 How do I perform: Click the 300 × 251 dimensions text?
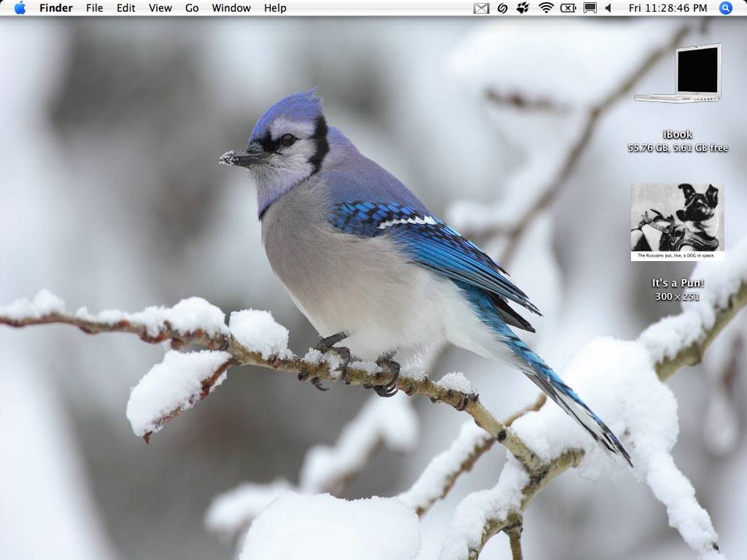[x=678, y=296]
